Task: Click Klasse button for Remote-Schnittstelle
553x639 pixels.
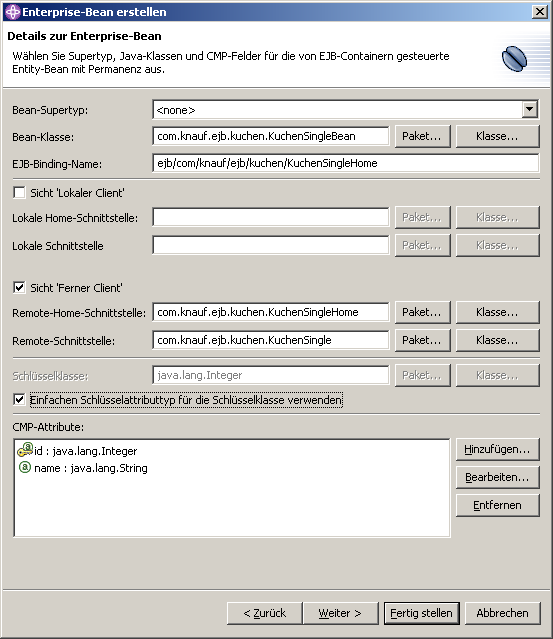Action: 498,340
